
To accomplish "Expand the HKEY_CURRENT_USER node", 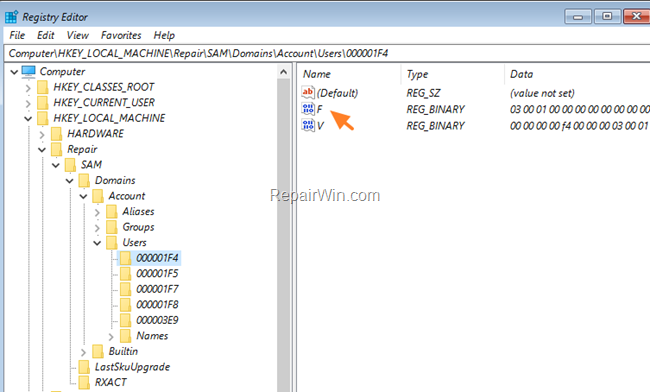I will (28, 103).
